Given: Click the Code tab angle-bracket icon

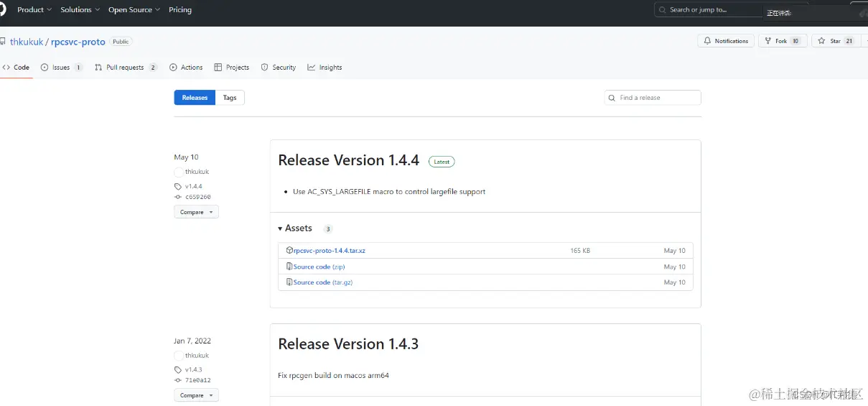Looking at the screenshot, I should pos(6,68).
